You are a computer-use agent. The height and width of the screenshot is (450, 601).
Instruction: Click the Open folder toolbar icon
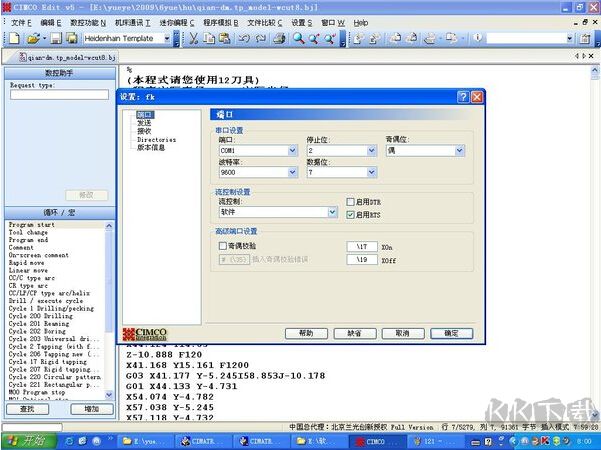point(32,38)
